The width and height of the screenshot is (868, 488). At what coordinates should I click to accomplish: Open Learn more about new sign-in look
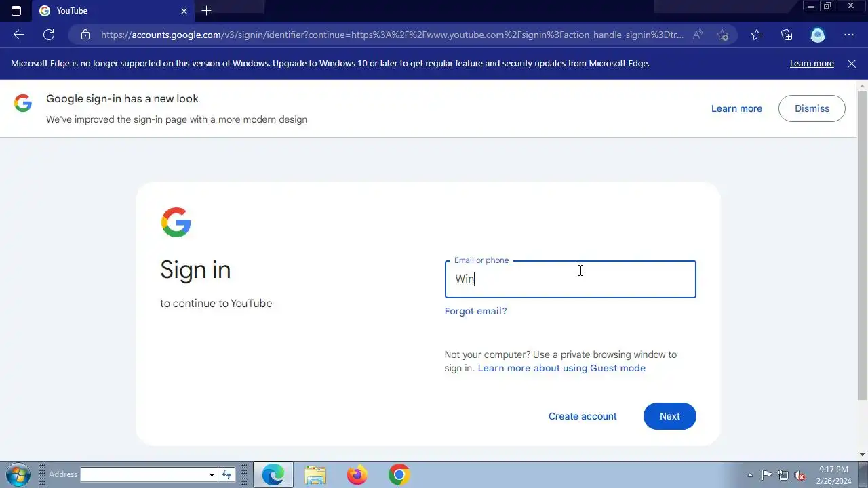(x=736, y=108)
